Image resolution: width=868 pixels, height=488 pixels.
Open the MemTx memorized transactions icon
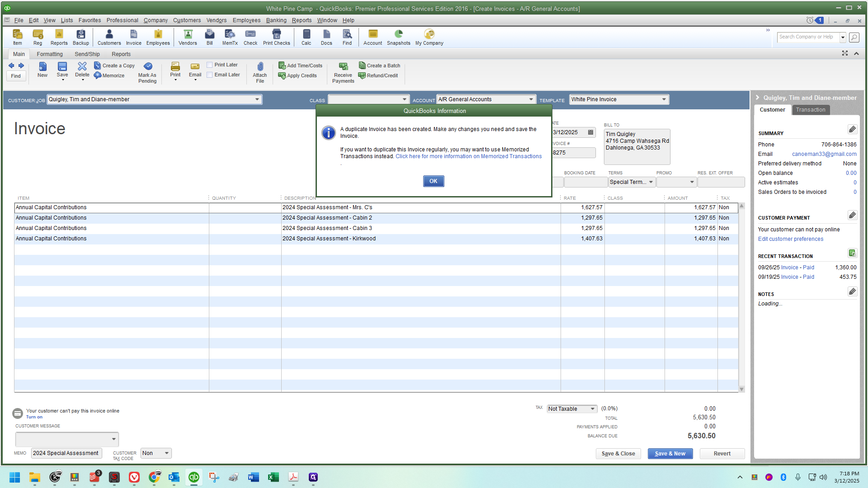(230, 37)
